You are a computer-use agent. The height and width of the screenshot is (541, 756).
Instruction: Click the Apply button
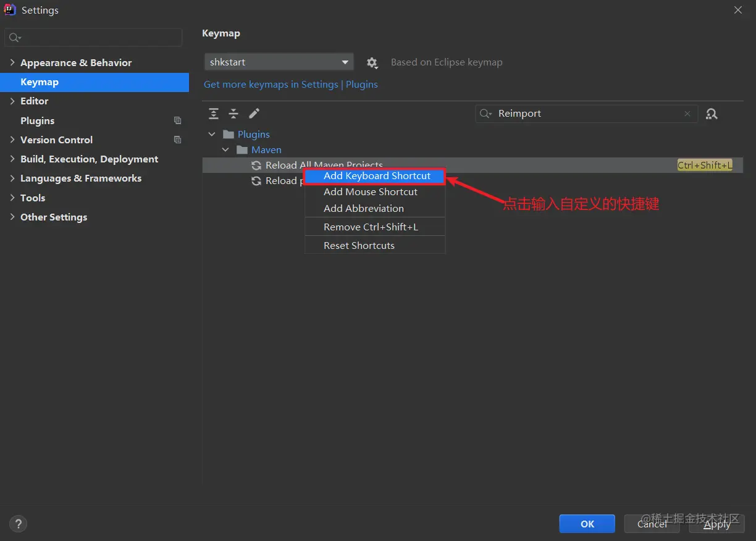[x=716, y=524]
